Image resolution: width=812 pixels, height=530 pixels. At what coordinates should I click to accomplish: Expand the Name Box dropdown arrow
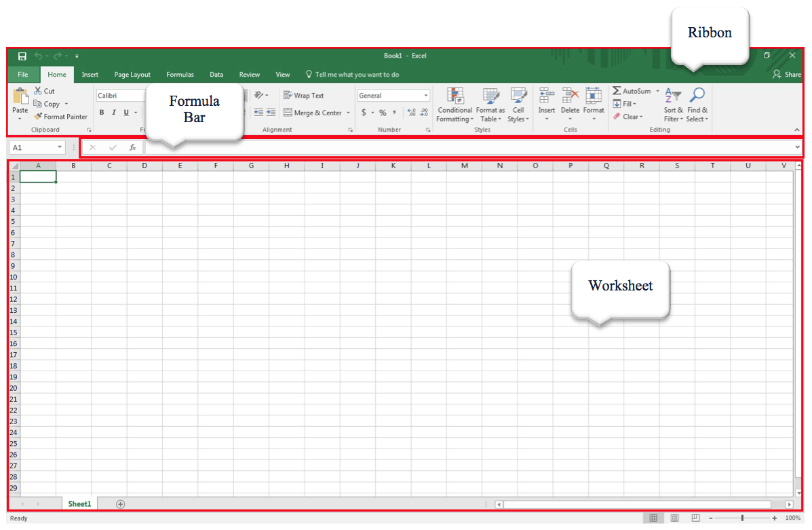click(60, 147)
